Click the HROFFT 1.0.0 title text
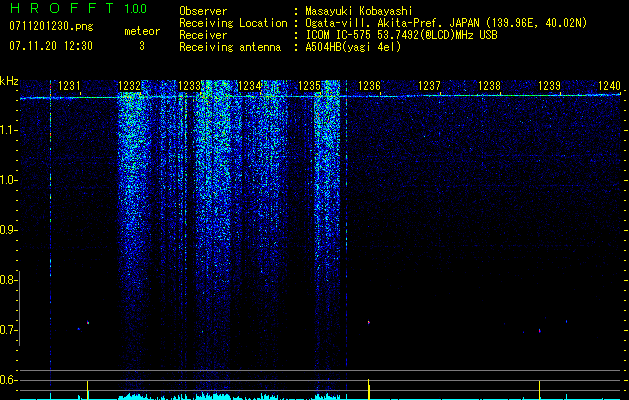629x400 pixels. tap(79, 8)
